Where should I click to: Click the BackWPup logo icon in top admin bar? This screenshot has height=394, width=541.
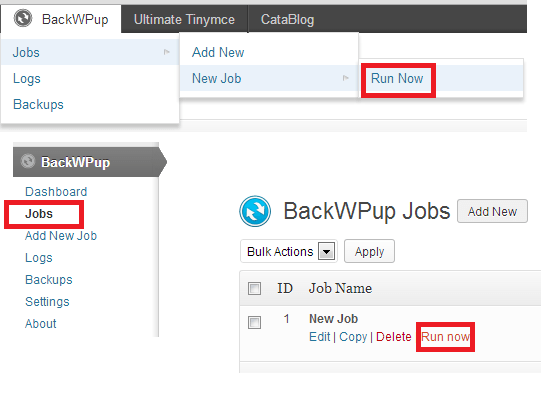tap(23, 19)
